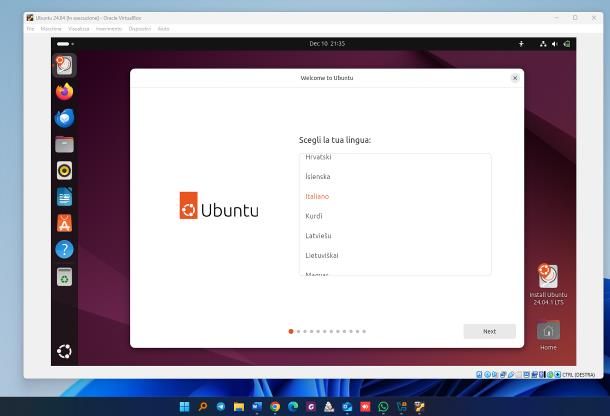610x416 pixels.
Task: Open the Visualizza menu in VirtualBox
Action: [79, 29]
